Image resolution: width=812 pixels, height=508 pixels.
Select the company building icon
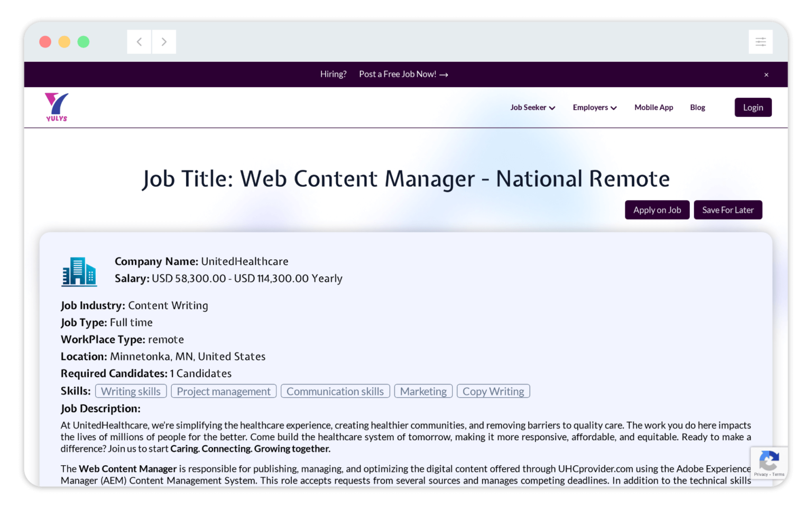coord(79,271)
